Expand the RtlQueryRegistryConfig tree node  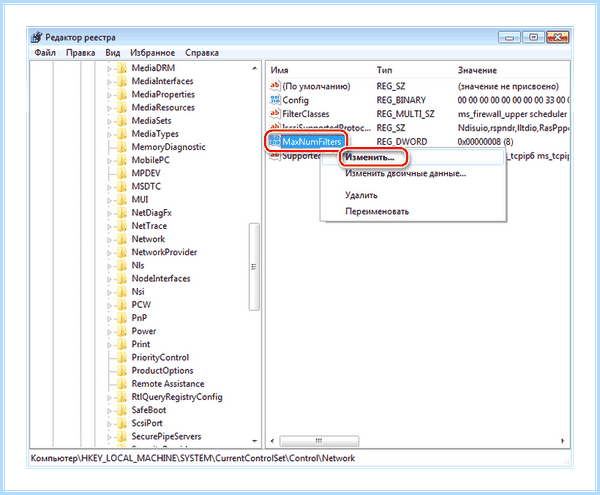[x=109, y=398]
